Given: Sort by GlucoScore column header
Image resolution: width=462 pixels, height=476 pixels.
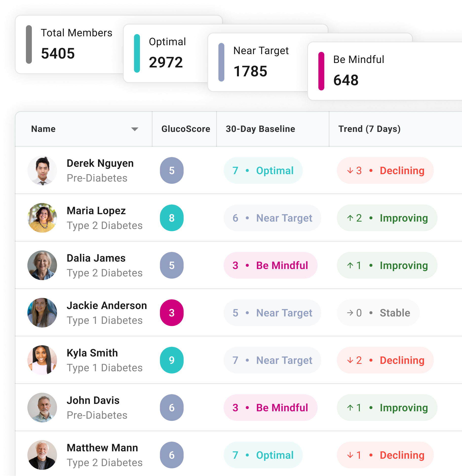Looking at the screenshot, I should tap(186, 129).
